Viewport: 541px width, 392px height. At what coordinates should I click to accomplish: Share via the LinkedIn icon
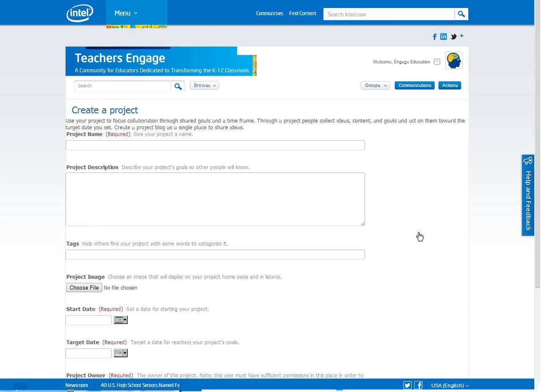tap(443, 37)
